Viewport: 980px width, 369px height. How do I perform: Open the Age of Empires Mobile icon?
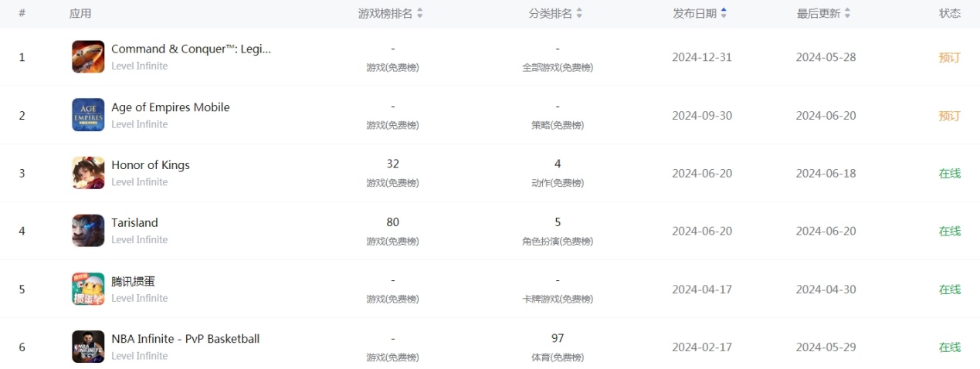coord(88,115)
